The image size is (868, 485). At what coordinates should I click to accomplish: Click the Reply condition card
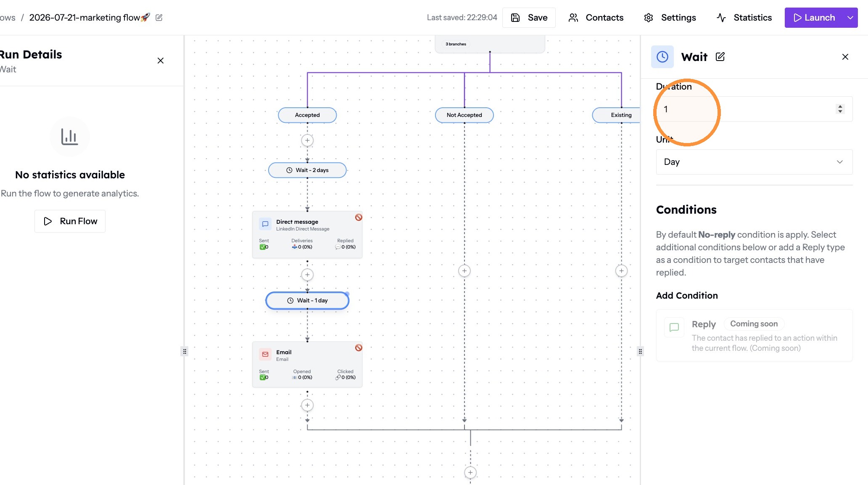click(754, 336)
